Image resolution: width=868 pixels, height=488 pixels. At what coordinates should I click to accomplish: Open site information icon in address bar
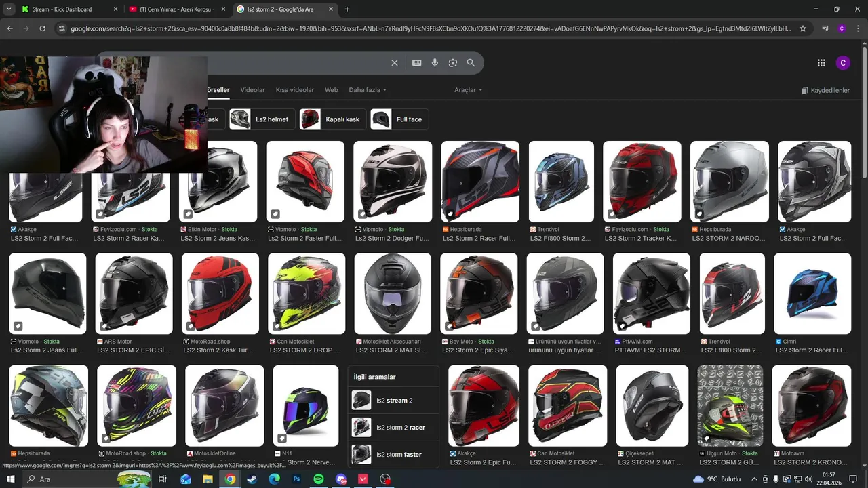point(62,28)
